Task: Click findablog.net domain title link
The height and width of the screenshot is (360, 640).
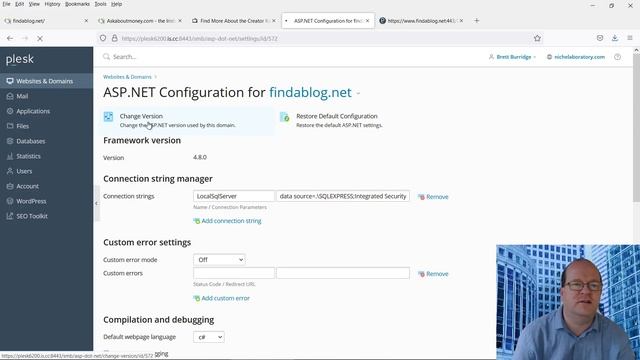Action: [x=310, y=93]
